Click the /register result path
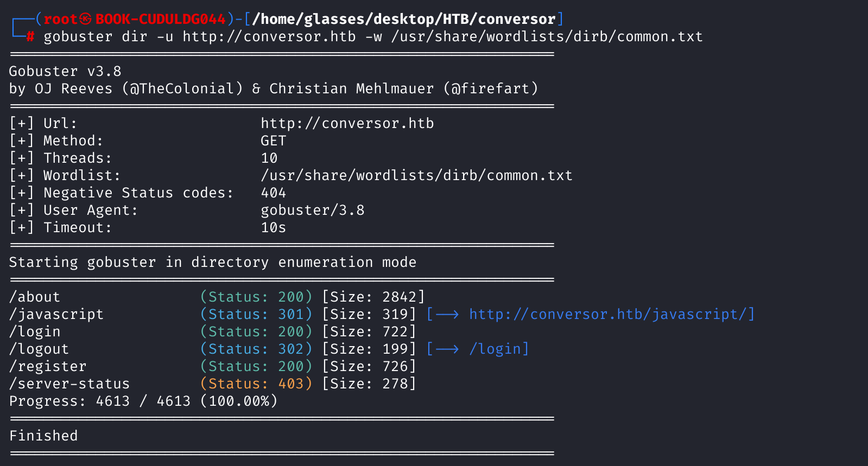 click(x=48, y=367)
